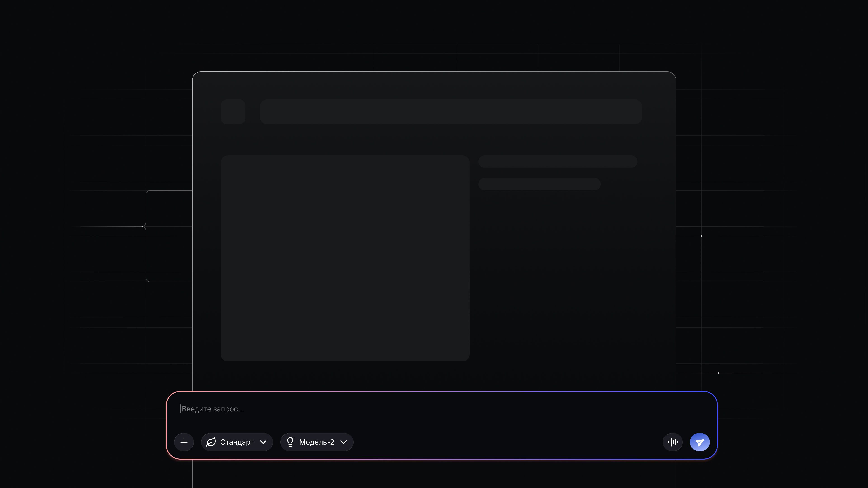Expand the chevron next to Модель-2

pyautogui.click(x=343, y=442)
